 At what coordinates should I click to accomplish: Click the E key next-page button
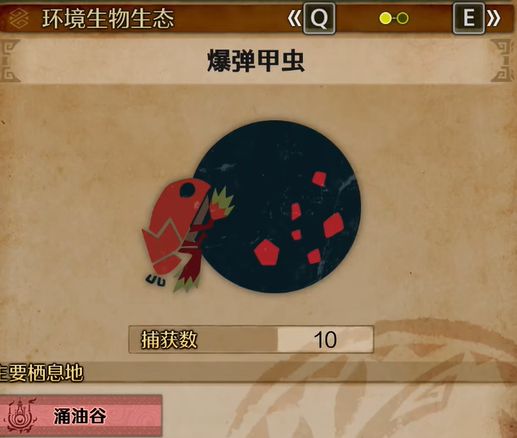tap(469, 18)
